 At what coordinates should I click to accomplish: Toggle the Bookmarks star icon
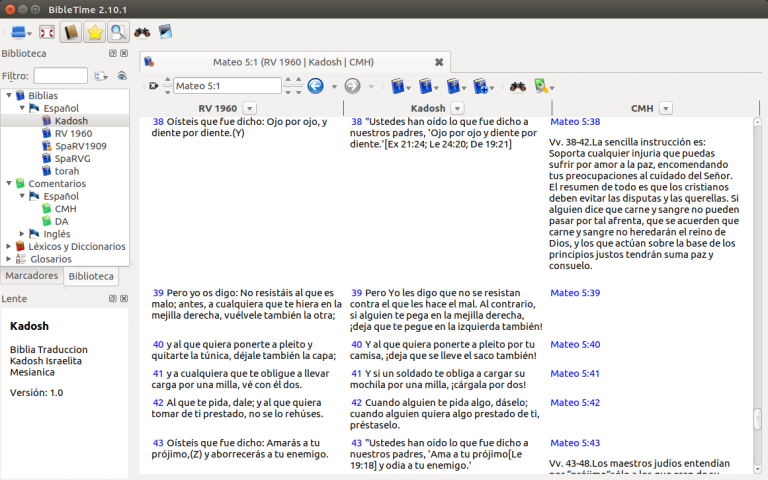(95, 33)
